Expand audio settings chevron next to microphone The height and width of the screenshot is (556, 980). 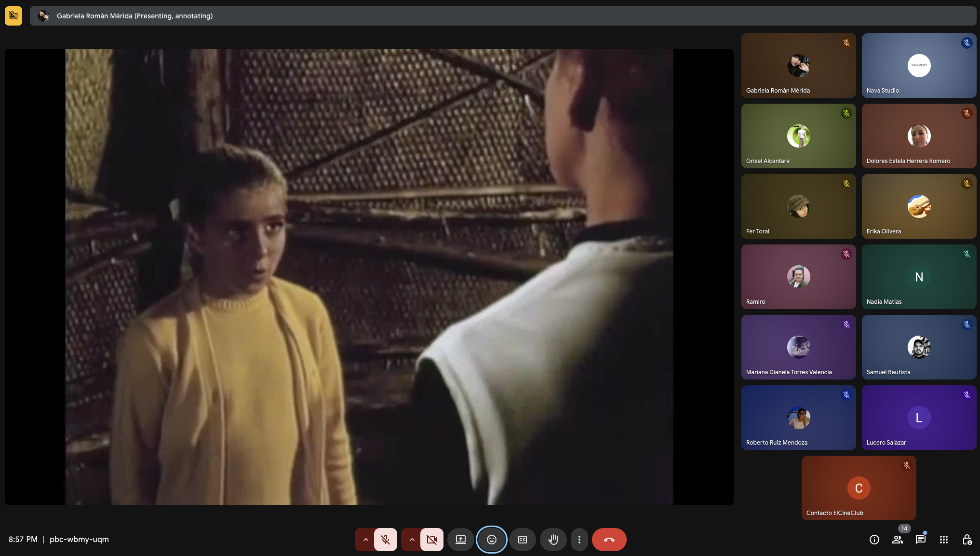pos(365,540)
